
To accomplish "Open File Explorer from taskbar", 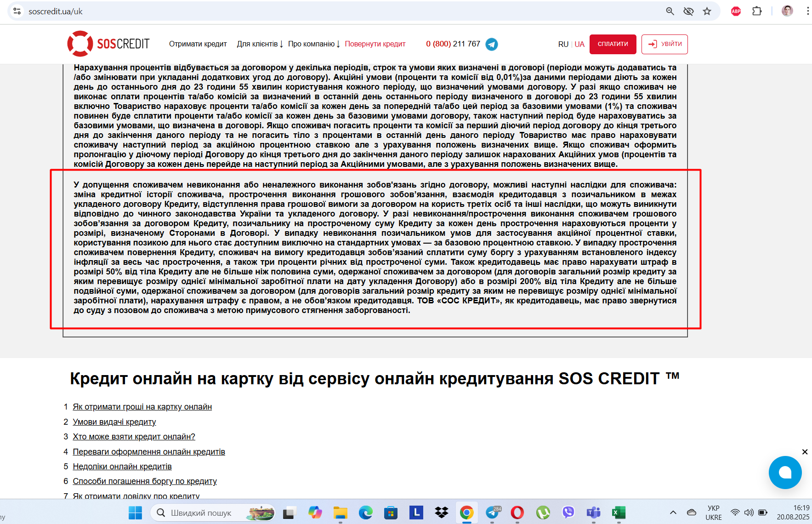I will point(340,513).
